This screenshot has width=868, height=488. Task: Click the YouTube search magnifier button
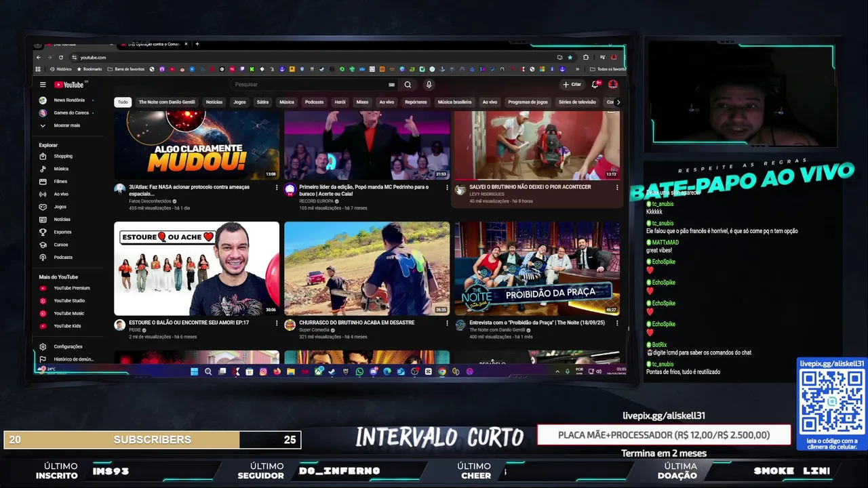click(x=408, y=85)
